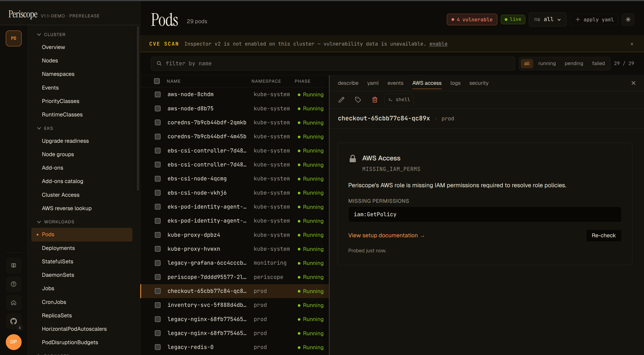Open View setup documentation link

pos(386,235)
